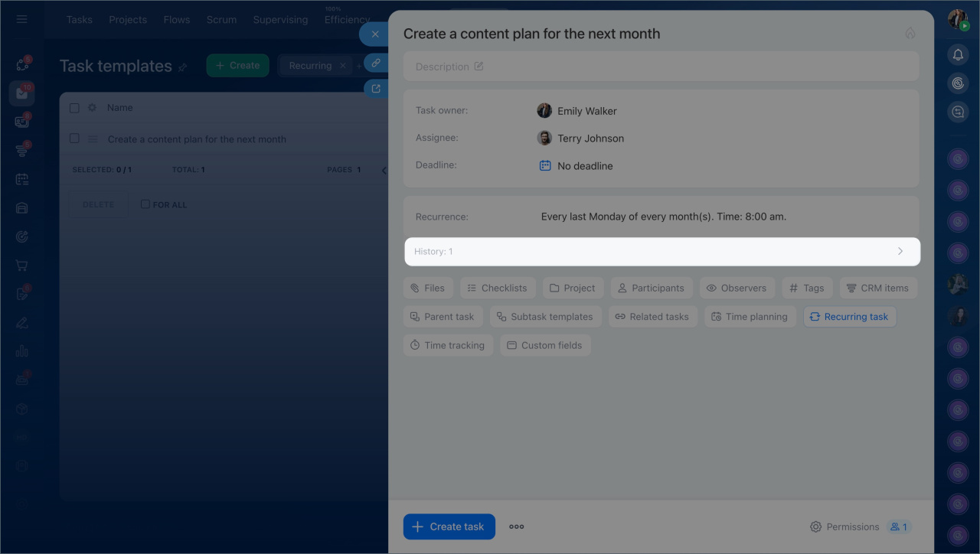Open the hamburger menu at top left
Screen dimensions: 980x554
tap(21, 19)
